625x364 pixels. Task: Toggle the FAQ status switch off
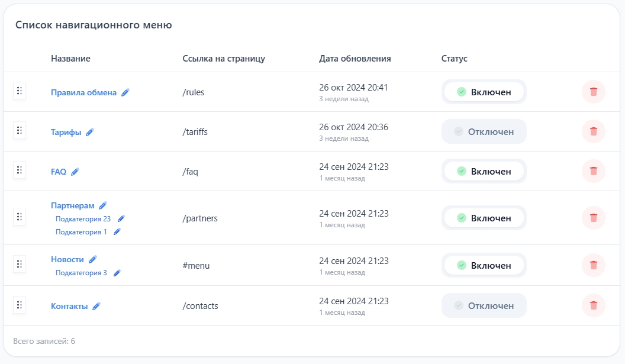tap(484, 171)
